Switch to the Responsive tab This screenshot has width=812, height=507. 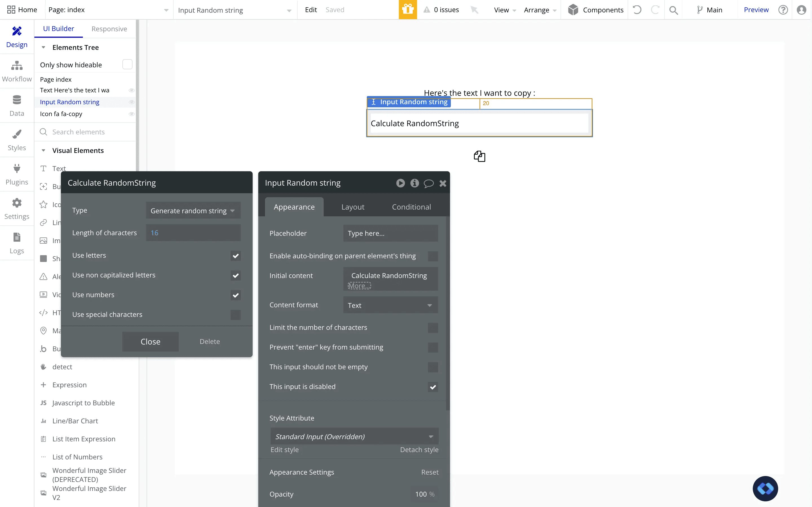[x=109, y=29]
